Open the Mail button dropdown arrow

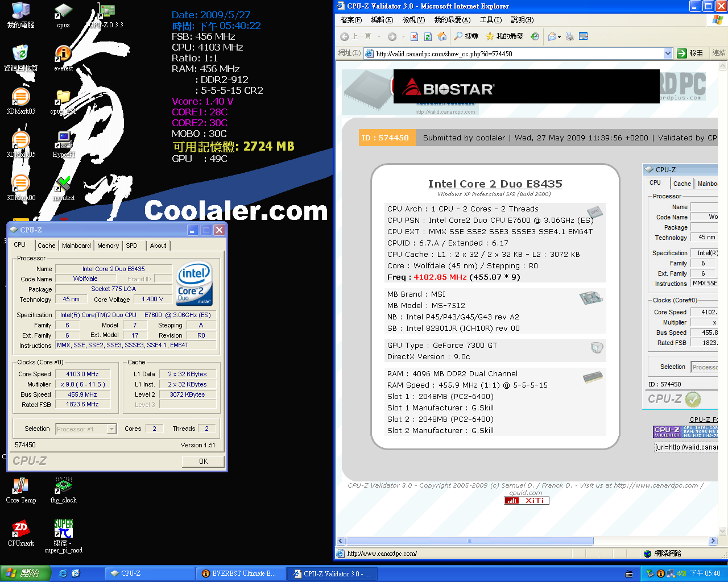[560, 36]
